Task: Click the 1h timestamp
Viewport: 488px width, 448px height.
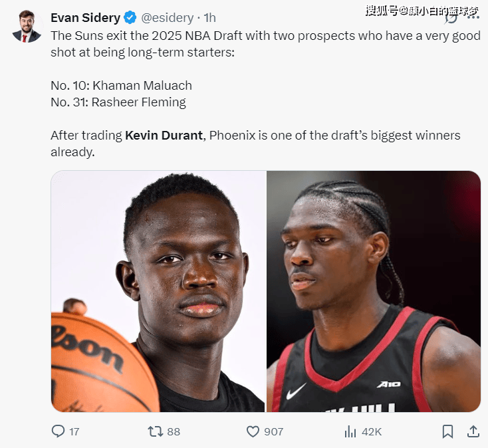Action: [210, 18]
